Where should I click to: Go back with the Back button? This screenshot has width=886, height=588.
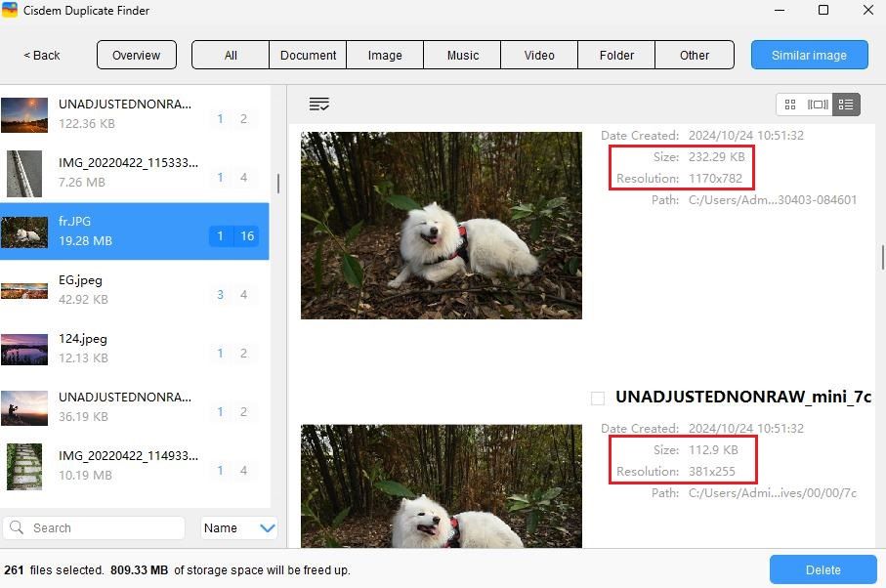41,56
